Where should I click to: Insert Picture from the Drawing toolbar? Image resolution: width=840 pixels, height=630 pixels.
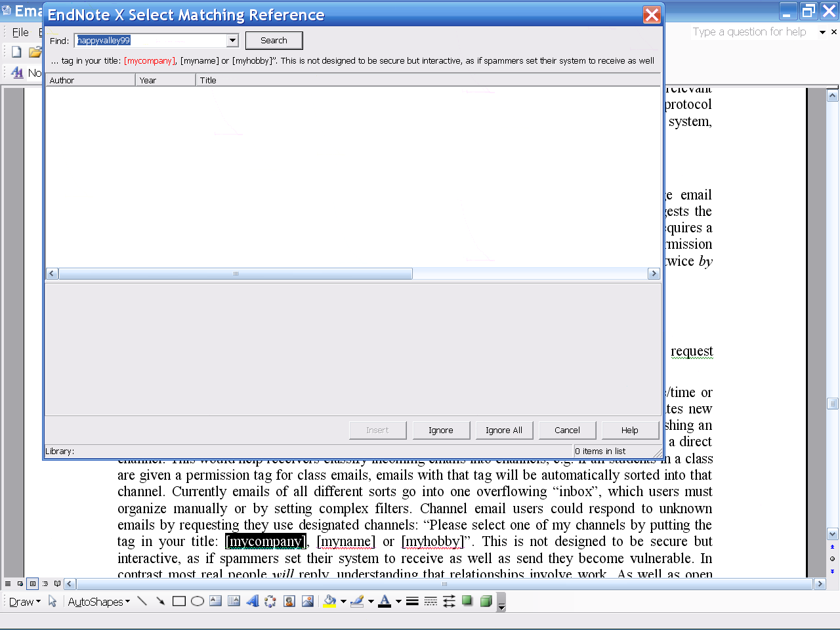[307, 601]
